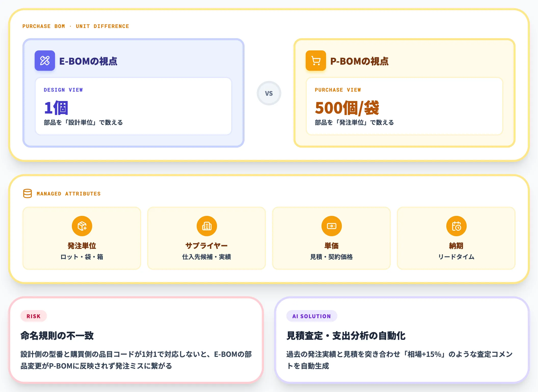Click the 仕入先候補・実績 subtitle
Image resolution: width=538 pixels, height=392 pixels.
(x=207, y=257)
